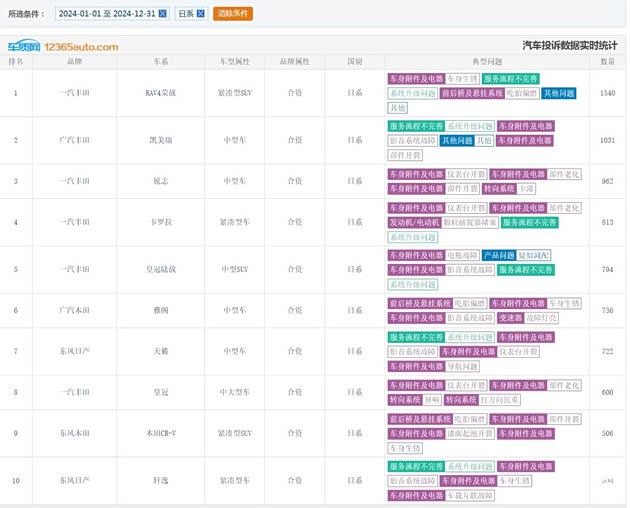This screenshot has width=630, height=508.
Task: Click the 皇冠陆放 model name
Action: point(161,270)
